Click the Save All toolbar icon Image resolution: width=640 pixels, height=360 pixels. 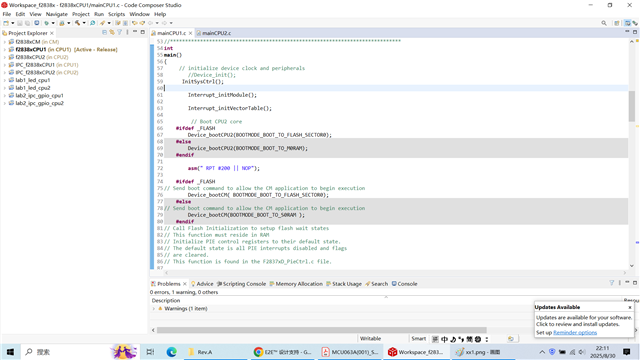pos(27,23)
